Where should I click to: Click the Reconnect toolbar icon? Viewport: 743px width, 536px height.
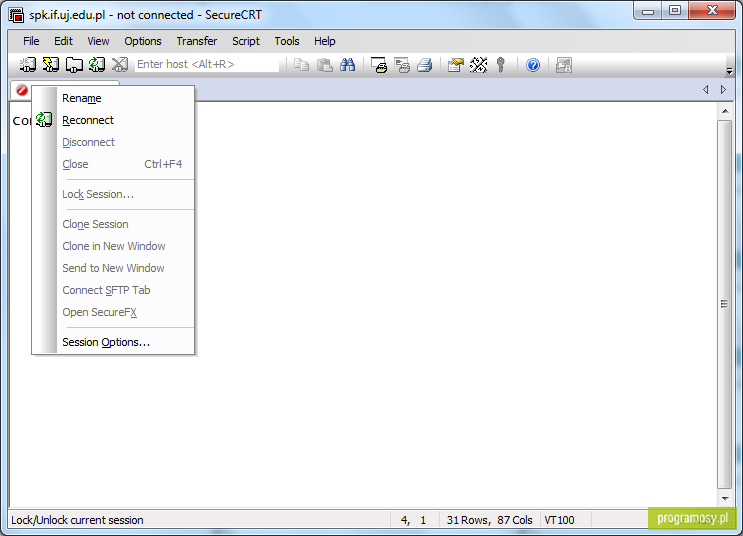[97, 64]
